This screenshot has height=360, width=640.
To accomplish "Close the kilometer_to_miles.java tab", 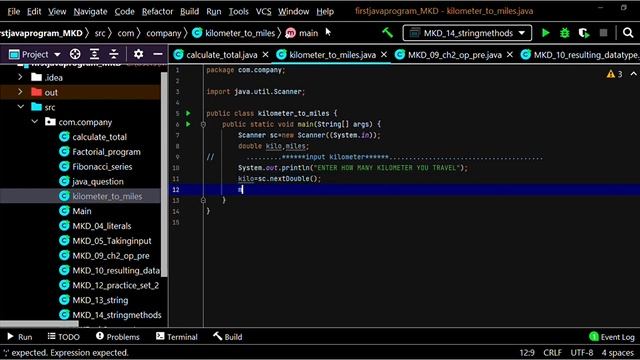I will [384, 54].
